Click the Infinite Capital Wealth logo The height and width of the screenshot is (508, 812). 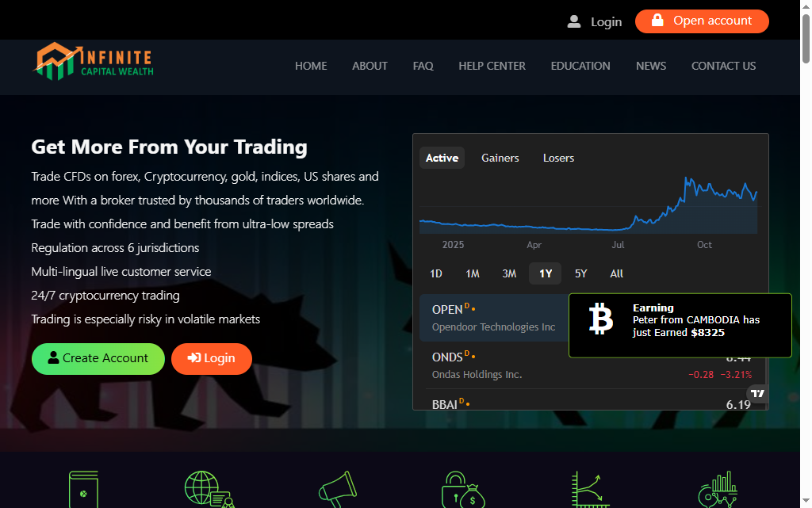click(x=93, y=62)
